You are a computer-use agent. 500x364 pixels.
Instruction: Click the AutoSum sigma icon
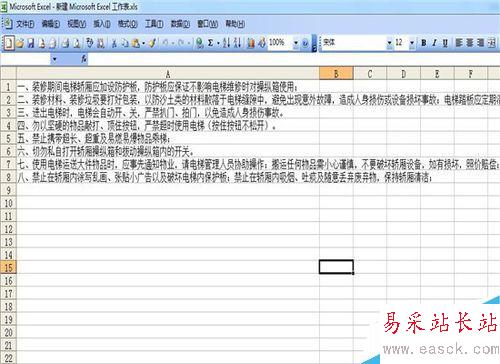pyautogui.click(x=210, y=43)
